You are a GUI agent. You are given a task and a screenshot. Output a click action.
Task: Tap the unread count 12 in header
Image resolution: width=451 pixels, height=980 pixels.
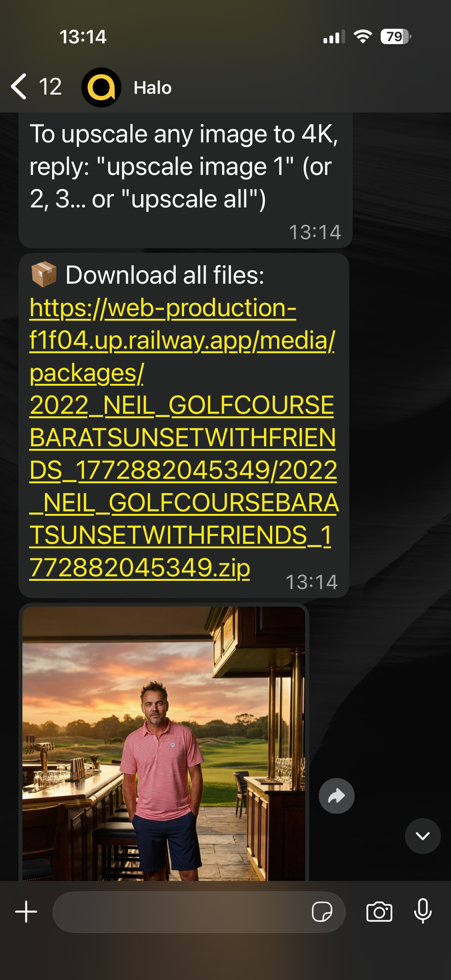click(50, 87)
